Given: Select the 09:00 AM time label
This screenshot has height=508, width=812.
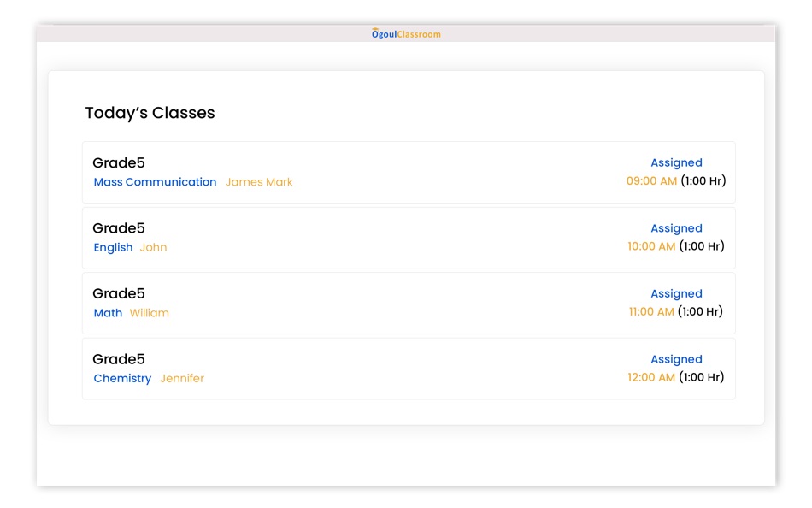Looking at the screenshot, I should click(x=652, y=180).
